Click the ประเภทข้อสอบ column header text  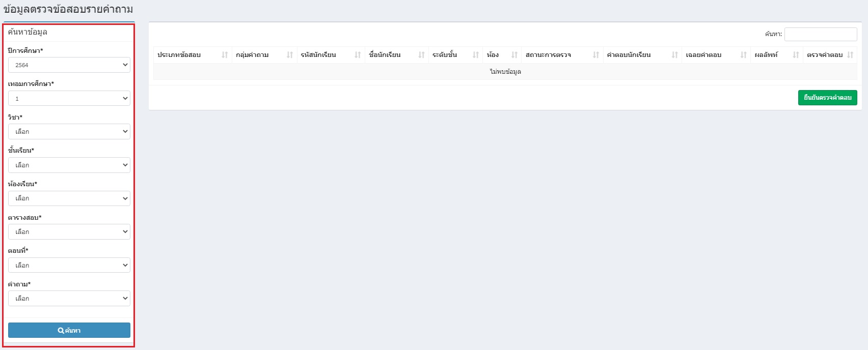[179, 55]
